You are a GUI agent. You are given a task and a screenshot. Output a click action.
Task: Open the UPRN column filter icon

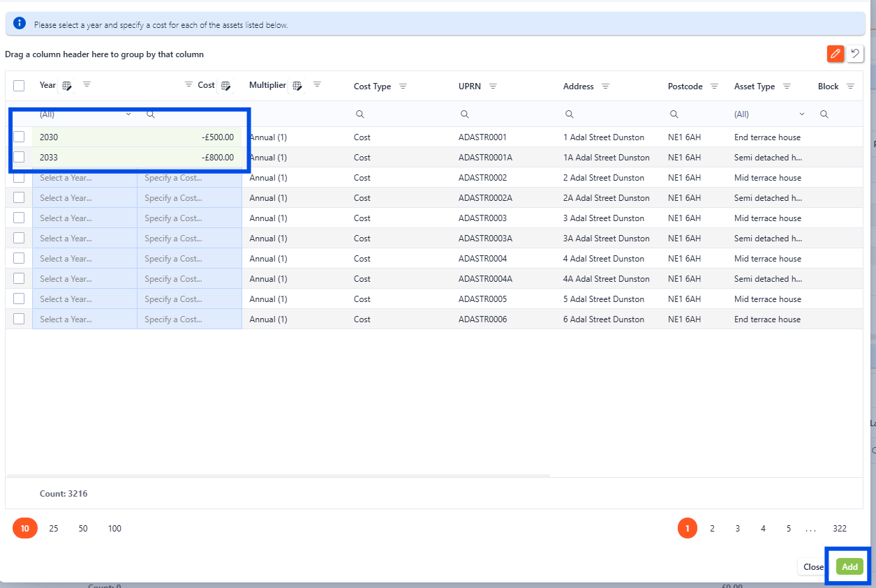pos(493,86)
